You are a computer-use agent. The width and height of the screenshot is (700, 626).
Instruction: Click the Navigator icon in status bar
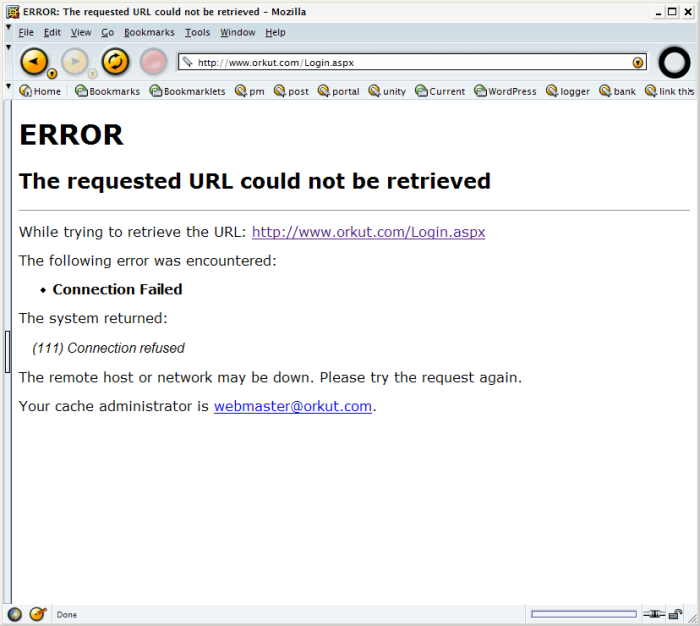point(14,614)
